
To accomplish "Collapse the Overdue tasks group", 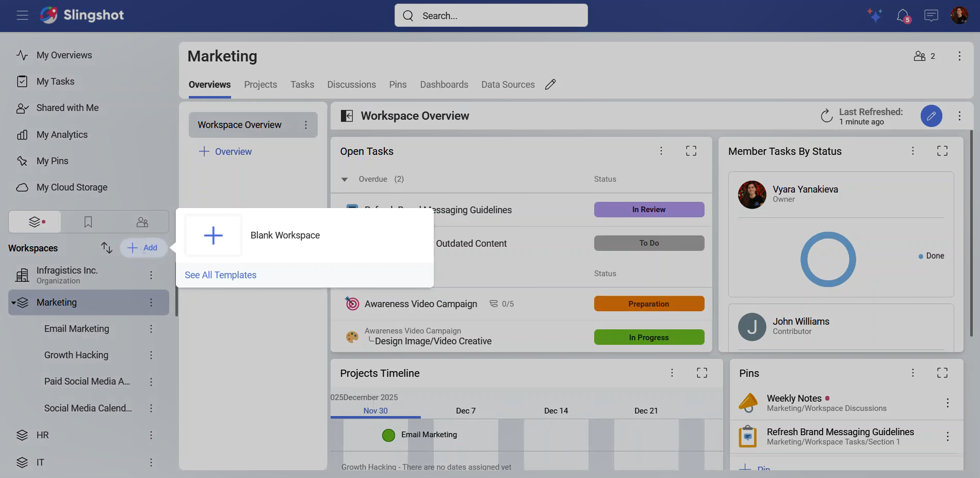I will (345, 179).
